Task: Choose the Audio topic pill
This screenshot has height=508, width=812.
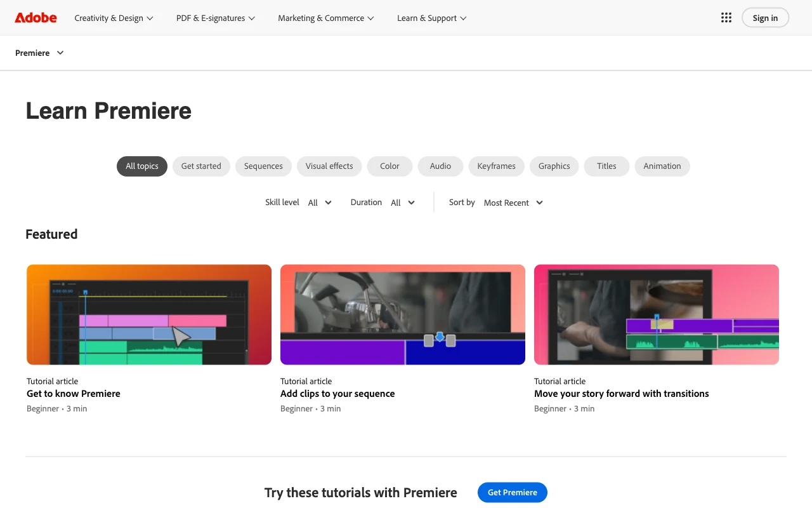Action: pyautogui.click(x=440, y=166)
